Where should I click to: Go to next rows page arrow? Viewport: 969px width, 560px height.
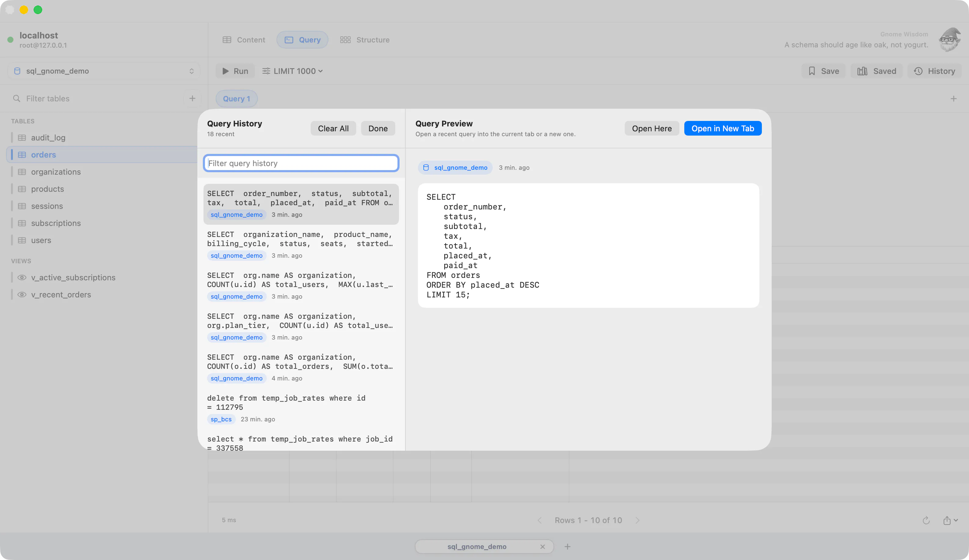(x=638, y=520)
